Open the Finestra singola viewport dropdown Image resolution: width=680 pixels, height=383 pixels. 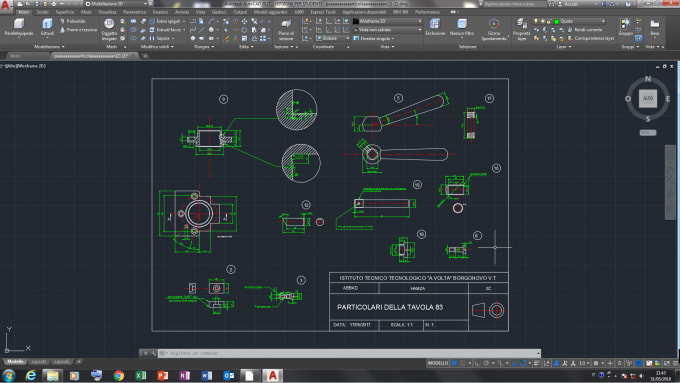(374, 38)
